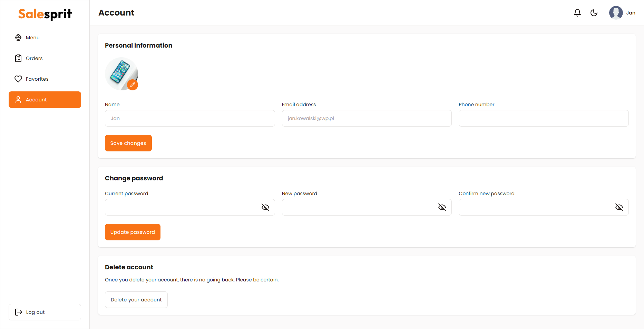Click the Favorites heart icon
Viewport: 644px width, 329px height.
18,79
